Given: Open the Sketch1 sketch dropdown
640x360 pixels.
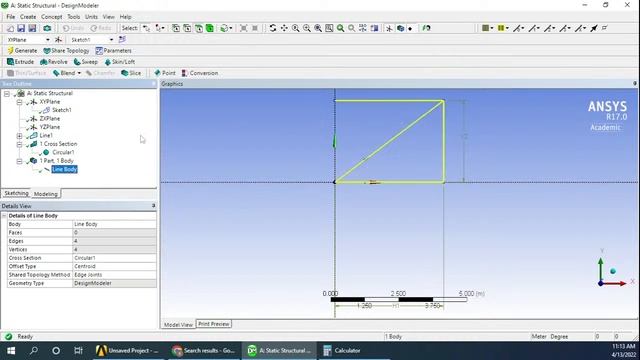Looking at the screenshot, I should 111,40.
